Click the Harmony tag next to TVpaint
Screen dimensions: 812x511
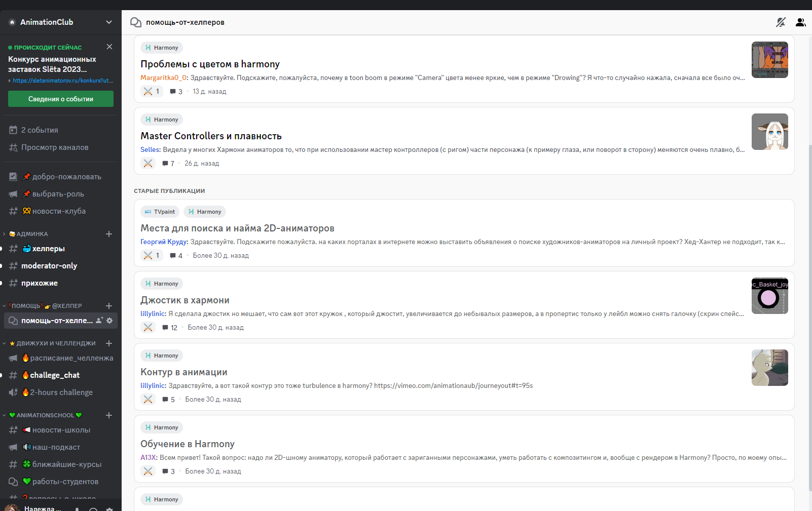point(205,212)
